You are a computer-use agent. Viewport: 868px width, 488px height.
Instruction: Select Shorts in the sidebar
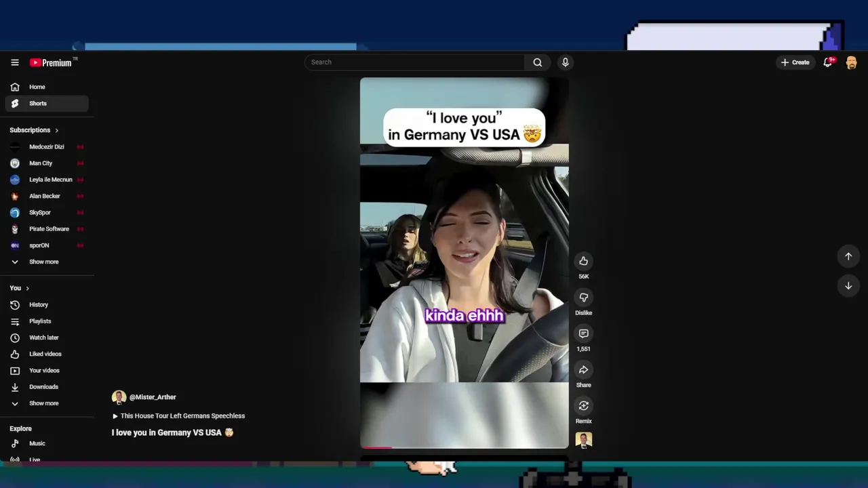(x=47, y=104)
